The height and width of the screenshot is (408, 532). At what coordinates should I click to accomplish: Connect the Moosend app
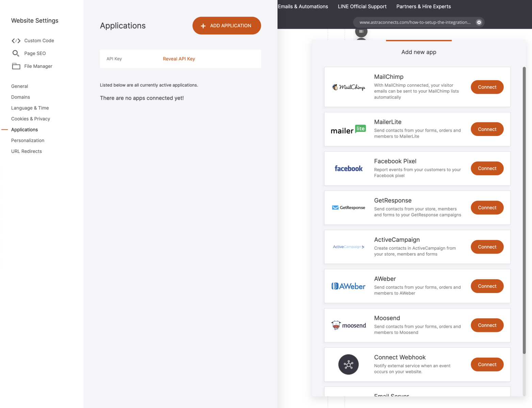(x=487, y=325)
